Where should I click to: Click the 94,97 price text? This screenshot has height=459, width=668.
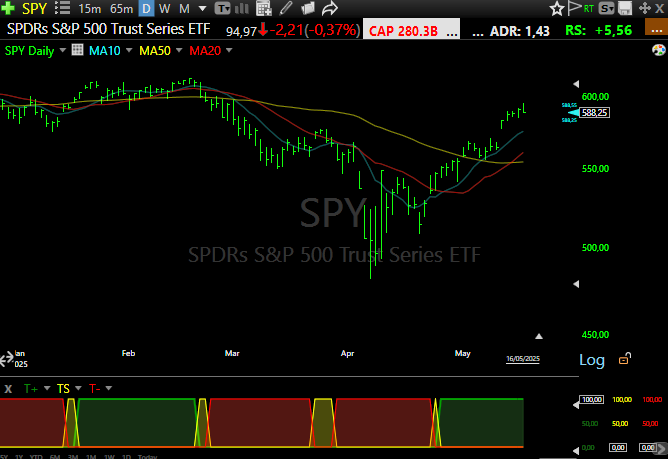click(x=242, y=32)
